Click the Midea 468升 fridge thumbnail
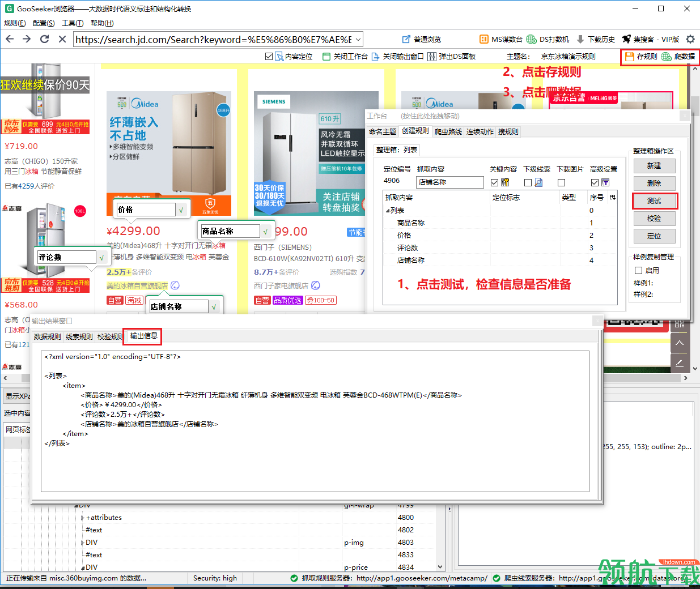Viewport: 700px width, 589px height. pyautogui.click(x=169, y=153)
